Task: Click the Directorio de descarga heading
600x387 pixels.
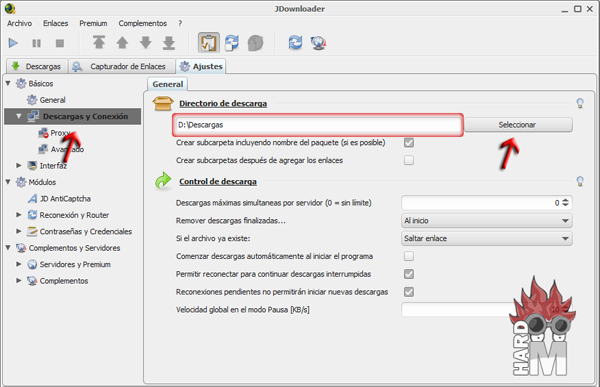Action: [x=223, y=103]
